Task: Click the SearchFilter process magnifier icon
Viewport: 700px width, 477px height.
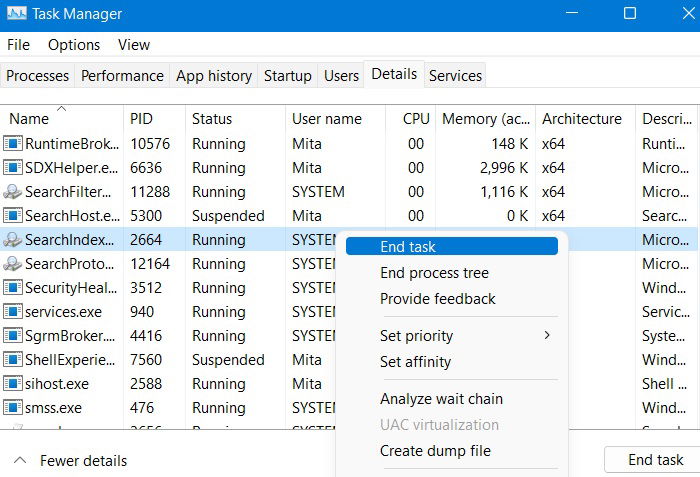Action: pyautogui.click(x=12, y=192)
